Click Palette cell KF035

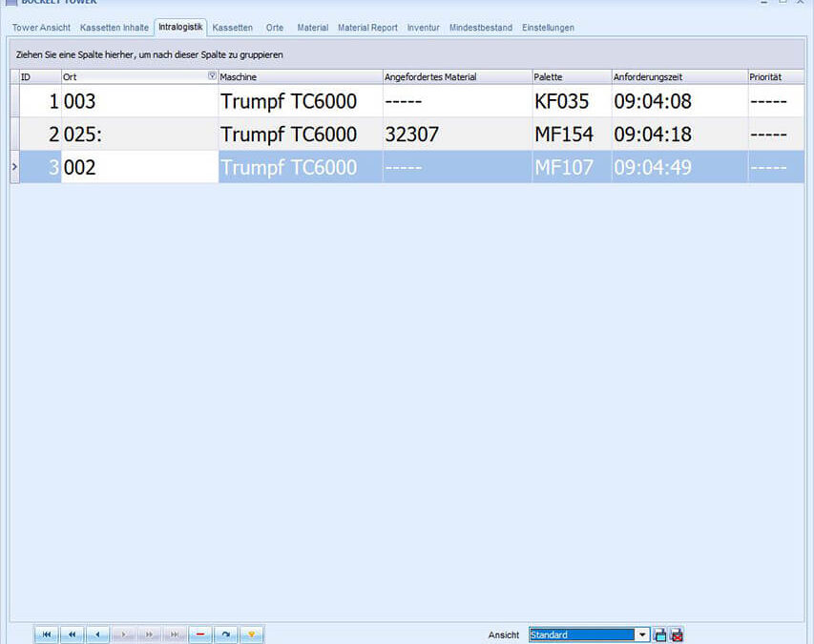572,101
